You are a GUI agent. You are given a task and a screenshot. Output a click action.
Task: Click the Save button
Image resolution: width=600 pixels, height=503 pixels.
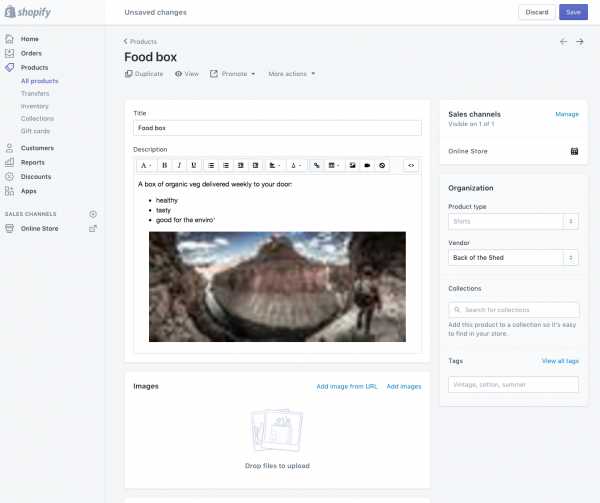click(573, 12)
